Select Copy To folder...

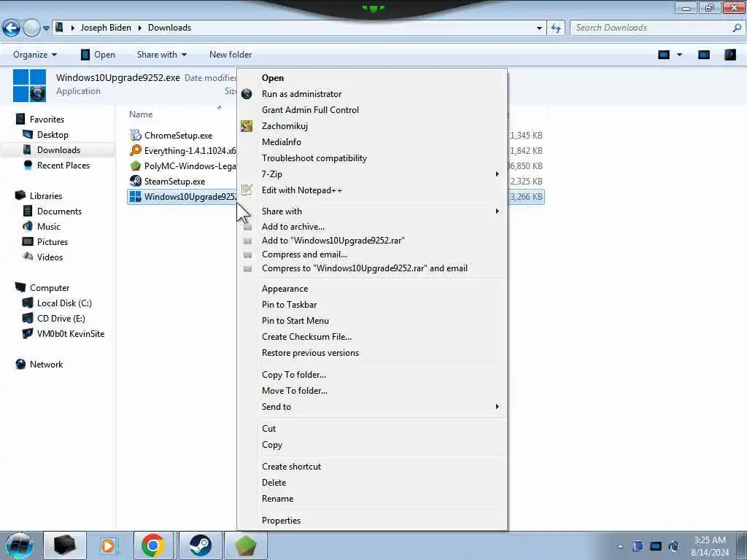coord(294,375)
